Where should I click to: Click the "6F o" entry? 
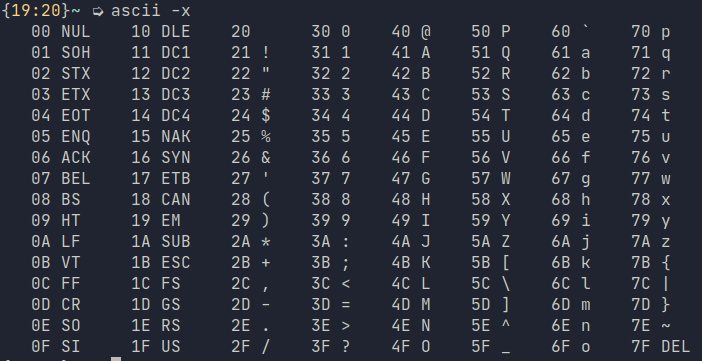pyautogui.click(x=571, y=347)
